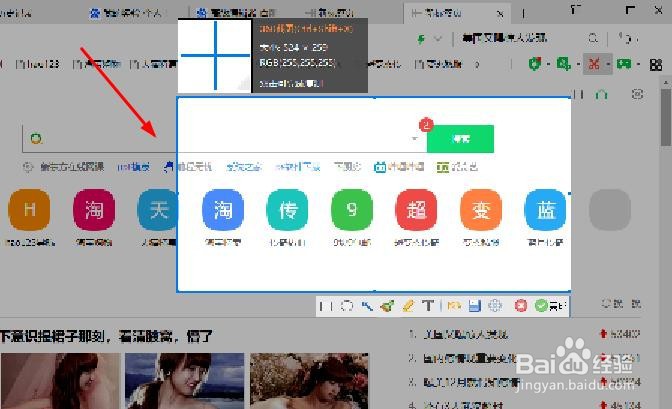
Task: Click the green lightning speed-mode icon
Action: (x=421, y=39)
